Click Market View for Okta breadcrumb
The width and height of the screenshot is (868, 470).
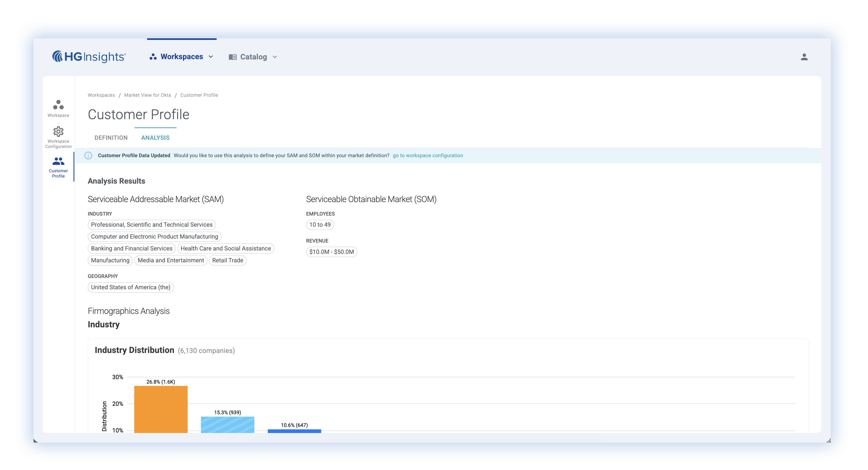(x=148, y=95)
